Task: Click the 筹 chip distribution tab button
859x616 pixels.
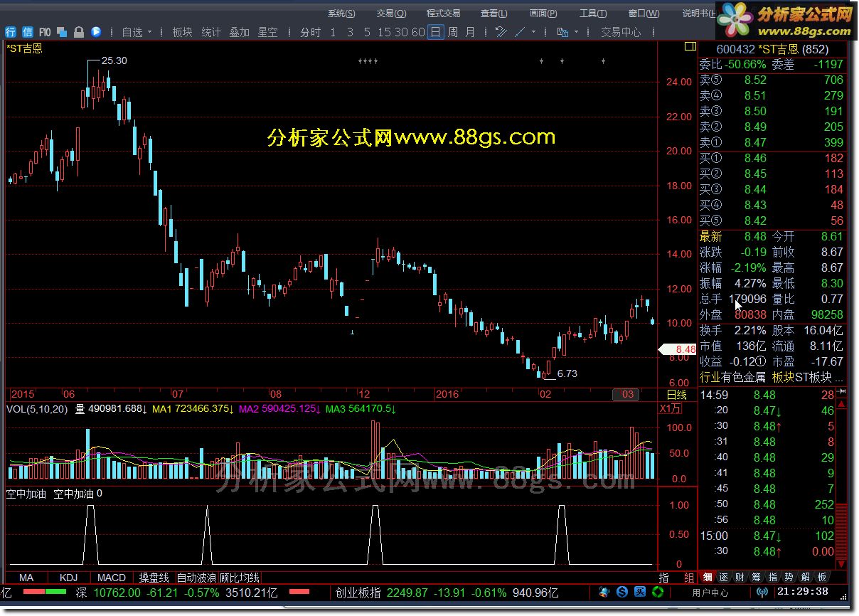Action: pyautogui.click(x=756, y=577)
